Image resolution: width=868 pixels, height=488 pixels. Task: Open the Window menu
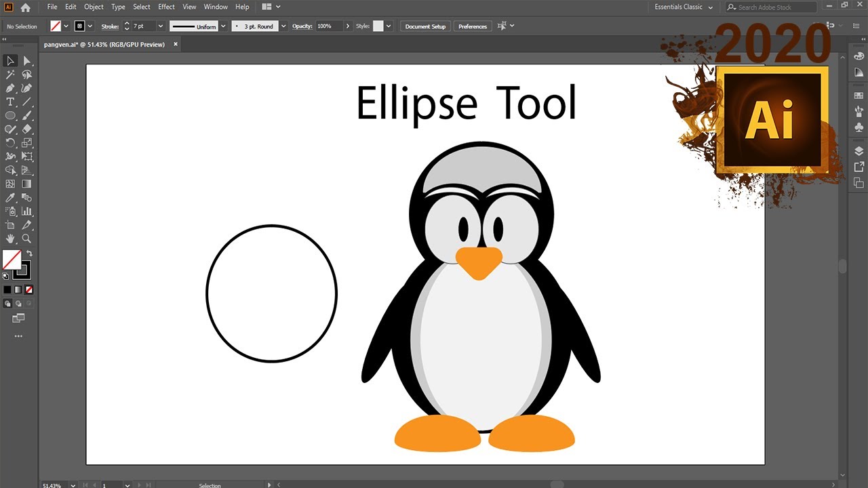click(216, 7)
